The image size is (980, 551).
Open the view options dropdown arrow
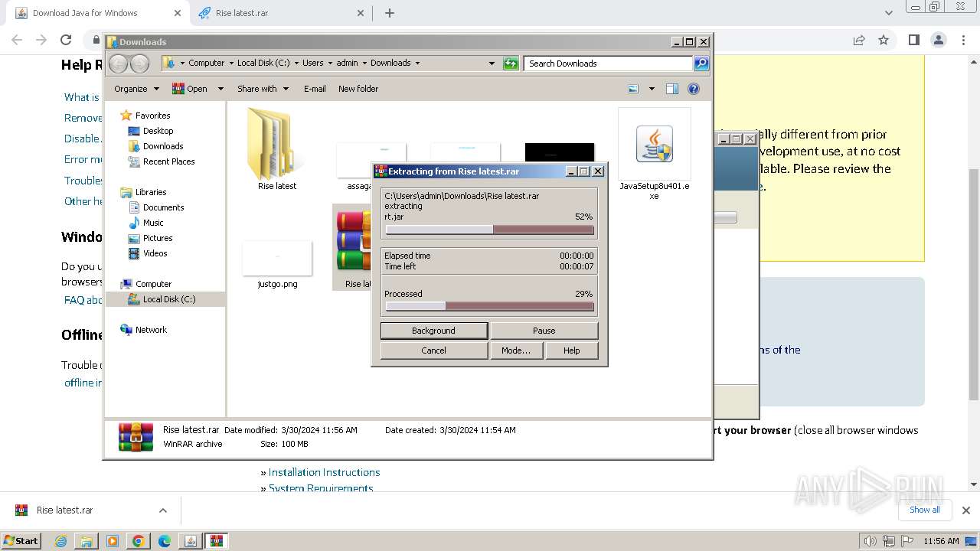652,89
